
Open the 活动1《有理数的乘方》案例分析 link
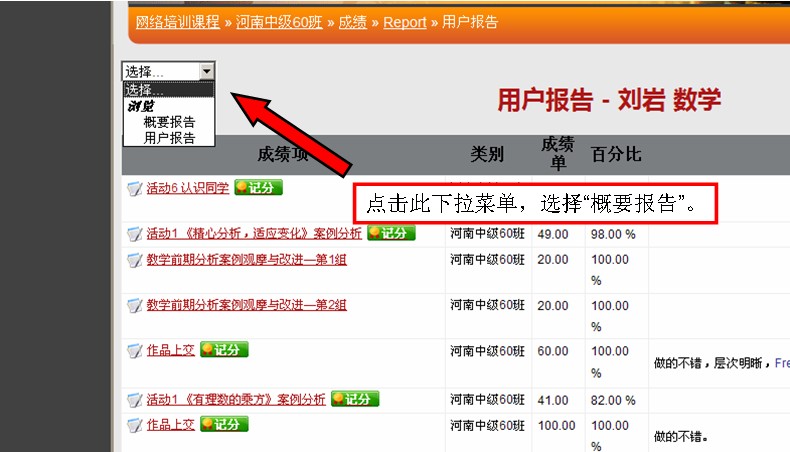236,400
